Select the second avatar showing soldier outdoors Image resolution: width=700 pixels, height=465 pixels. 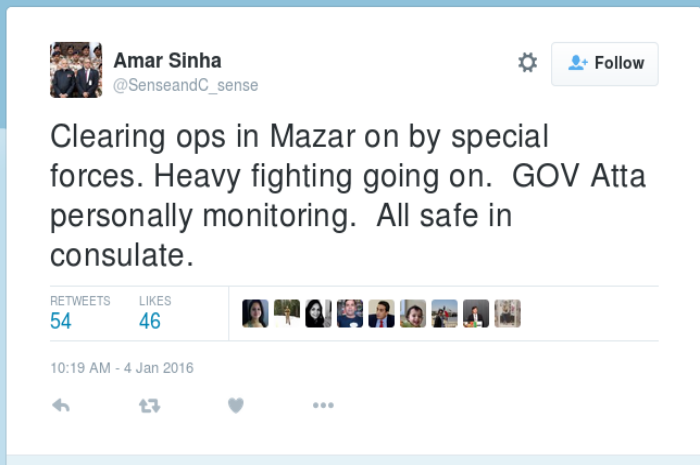pos(287,313)
